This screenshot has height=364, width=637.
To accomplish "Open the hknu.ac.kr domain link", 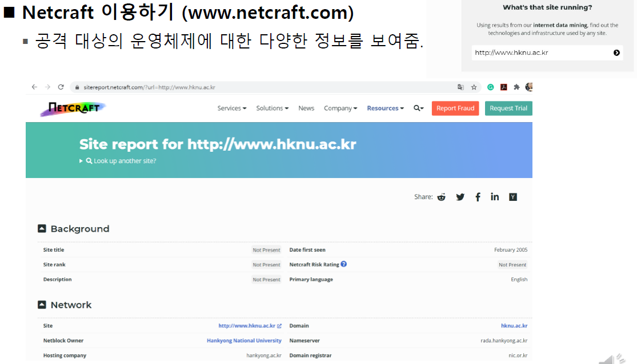I will pyautogui.click(x=514, y=326).
